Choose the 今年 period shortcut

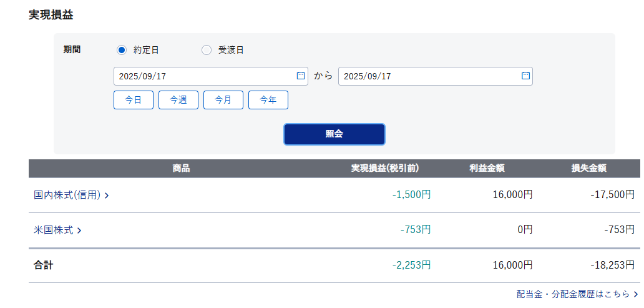click(x=268, y=100)
